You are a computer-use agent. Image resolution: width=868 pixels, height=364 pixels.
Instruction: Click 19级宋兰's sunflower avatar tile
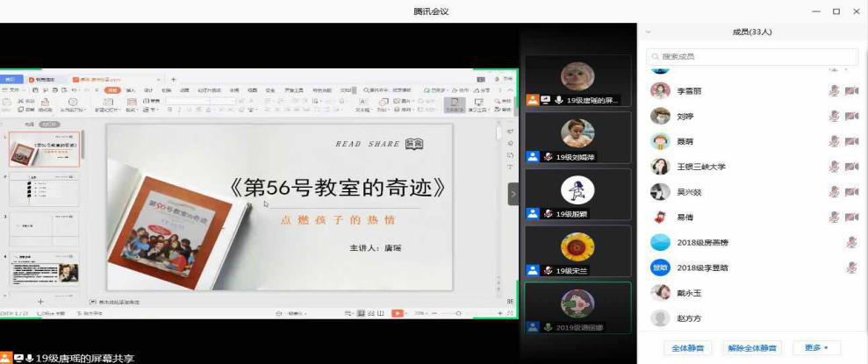pyautogui.click(x=577, y=246)
